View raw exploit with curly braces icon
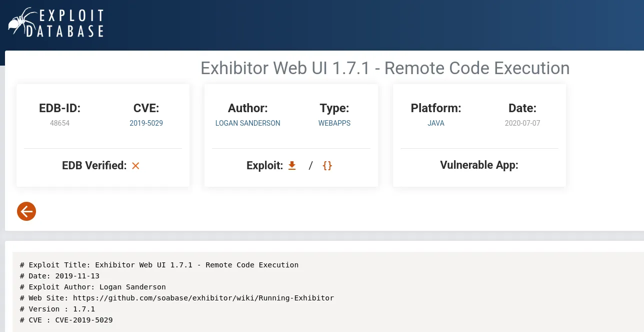 click(327, 166)
